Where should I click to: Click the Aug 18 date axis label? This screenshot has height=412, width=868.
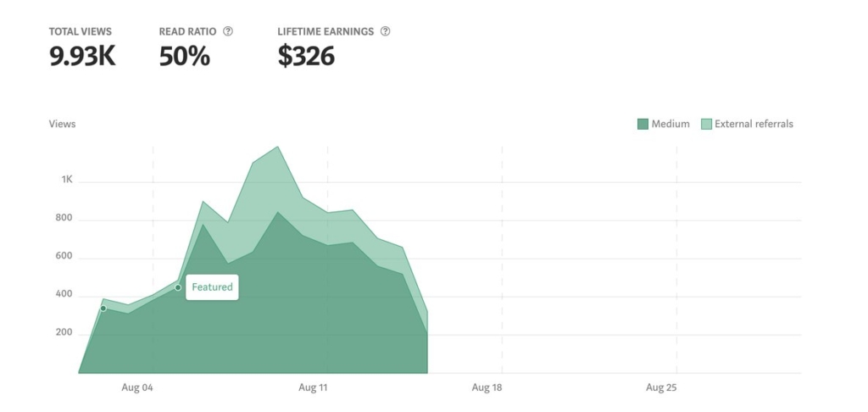pyautogui.click(x=487, y=387)
